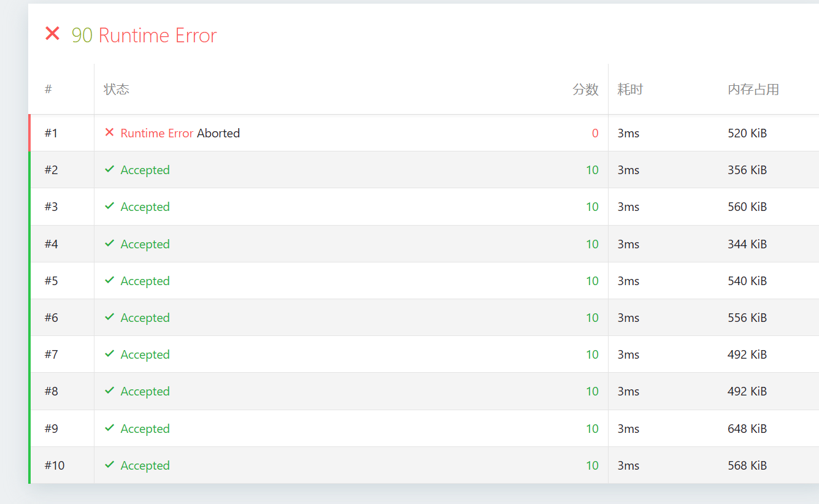Click the 内存占用 column header

coord(753,90)
